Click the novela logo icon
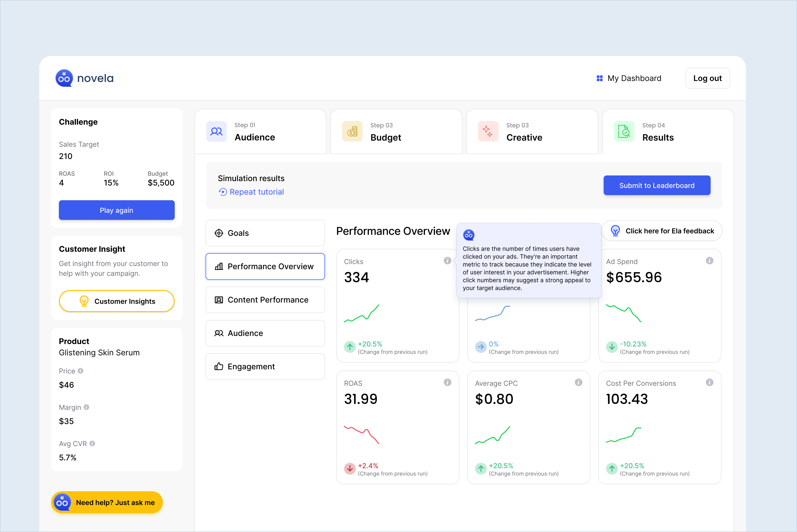 click(64, 78)
